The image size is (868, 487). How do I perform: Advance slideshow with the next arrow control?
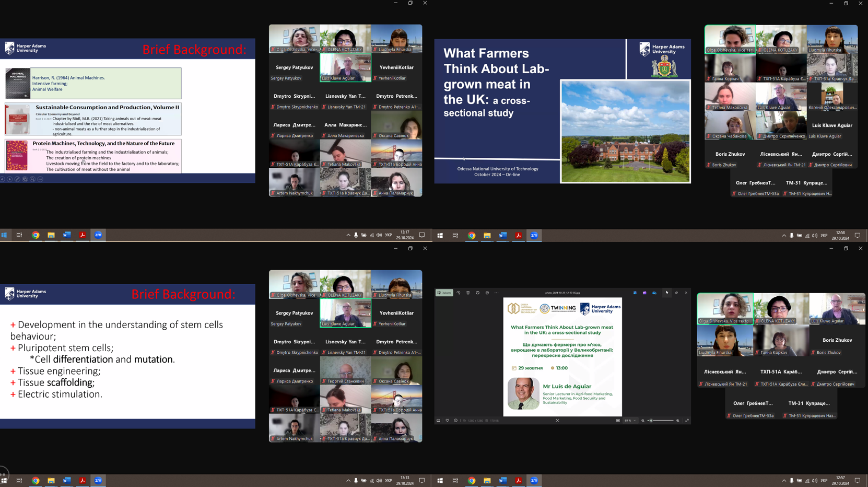point(9,179)
